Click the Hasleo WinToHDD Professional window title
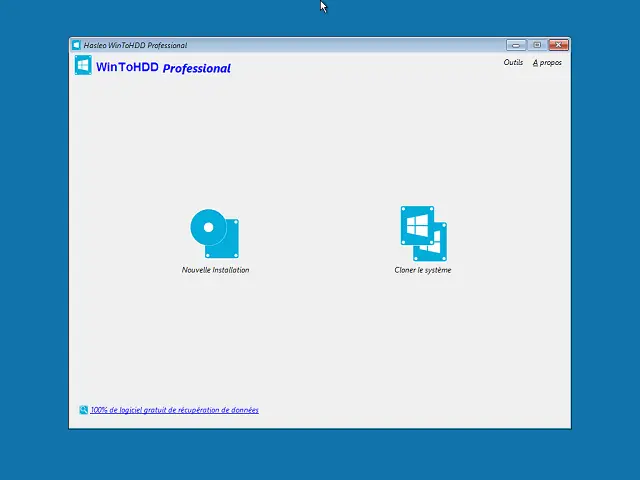The height and width of the screenshot is (480, 640). (x=135, y=45)
